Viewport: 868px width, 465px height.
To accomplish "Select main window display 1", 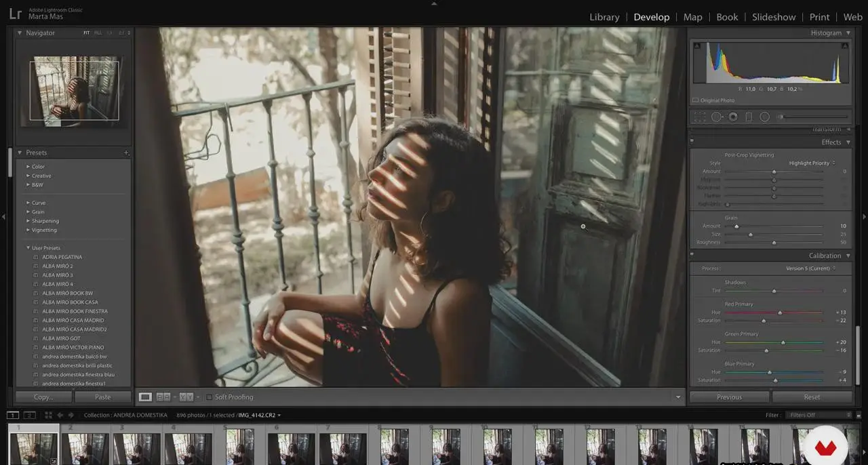I will pyautogui.click(x=13, y=415).
